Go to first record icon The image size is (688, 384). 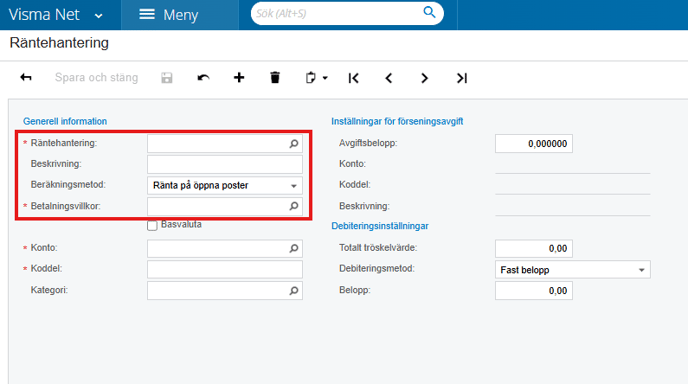point(354,78)
